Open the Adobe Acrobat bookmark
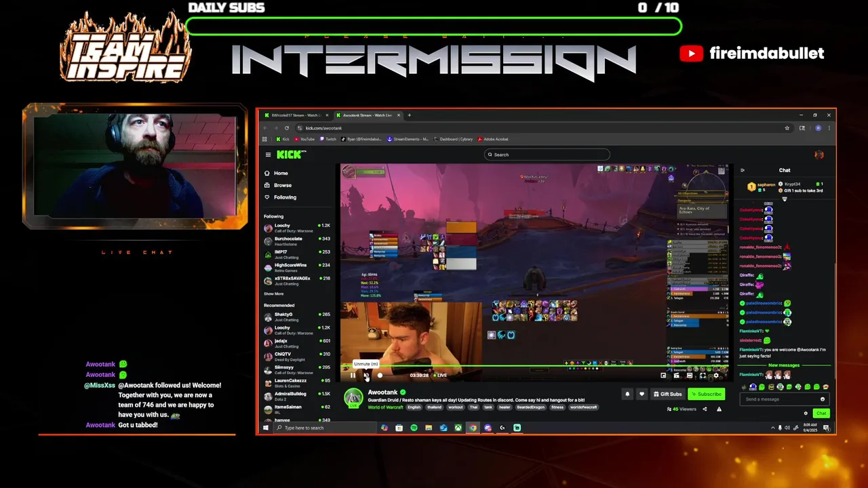Viewport: 868px width, 488px height. tap(493, 139)
